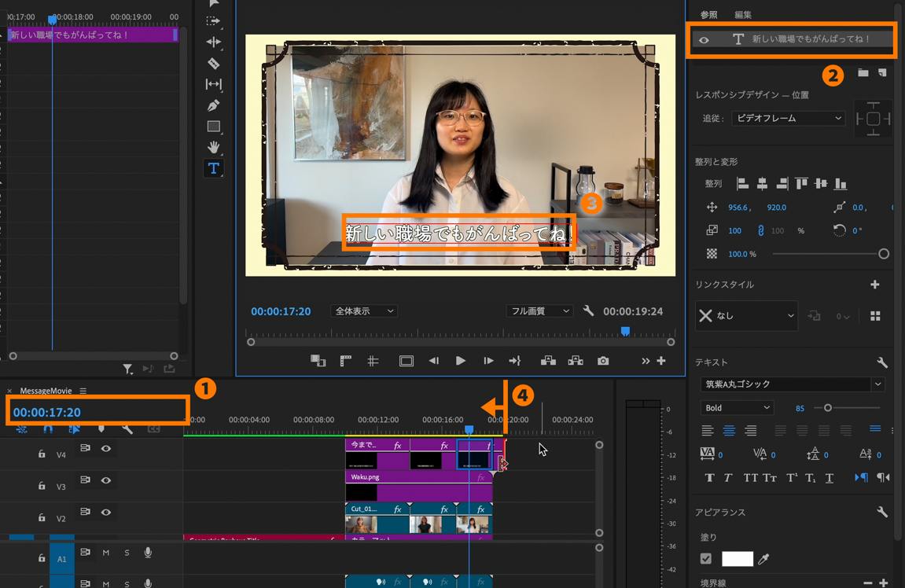
Task: Solo the A1 audio track
Action: pyautogui.click(x=127, y=553)
